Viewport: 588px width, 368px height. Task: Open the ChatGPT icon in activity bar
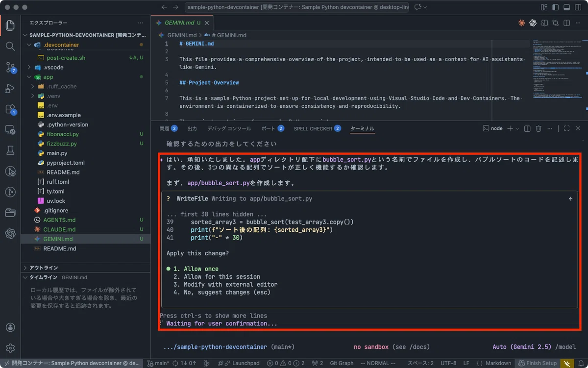click(10, 234)
